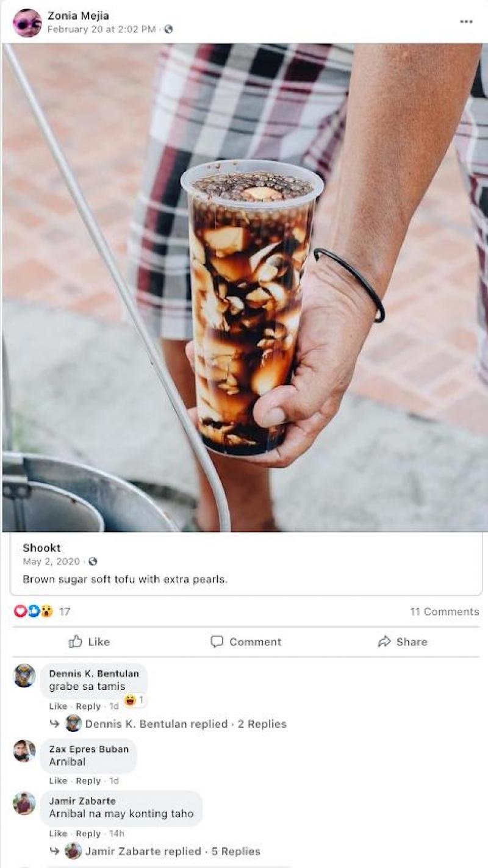Image resolution: width=488 pixels, height=868 pixels.
Task: Share the post via Share button
Action: [403, 642]
